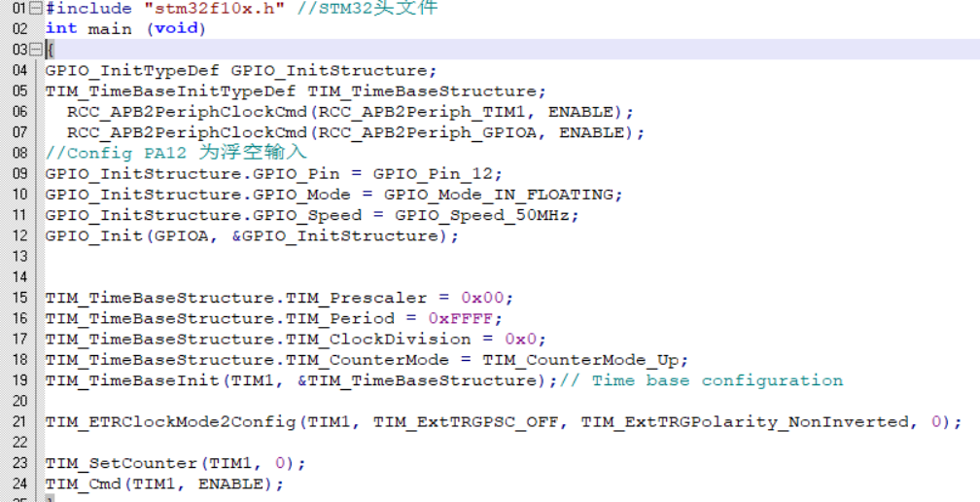The image size is (980, 502).
Task: Click on GPIO_Pin_12 value
Action: pos(433,174)
